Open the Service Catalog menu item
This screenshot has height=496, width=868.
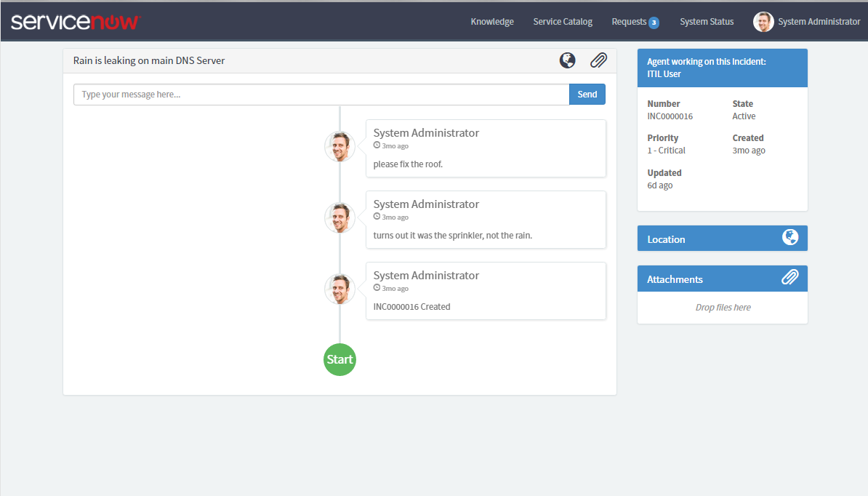pyautogui.click(x=563, y=22)
